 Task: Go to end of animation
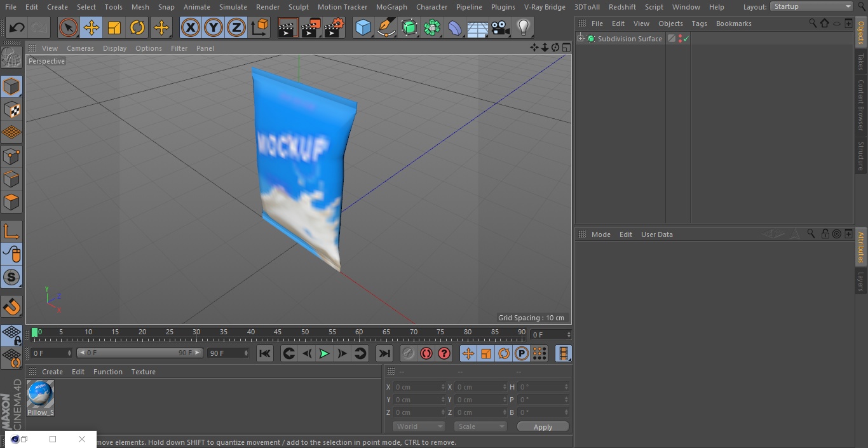click(x=384, y=353)
